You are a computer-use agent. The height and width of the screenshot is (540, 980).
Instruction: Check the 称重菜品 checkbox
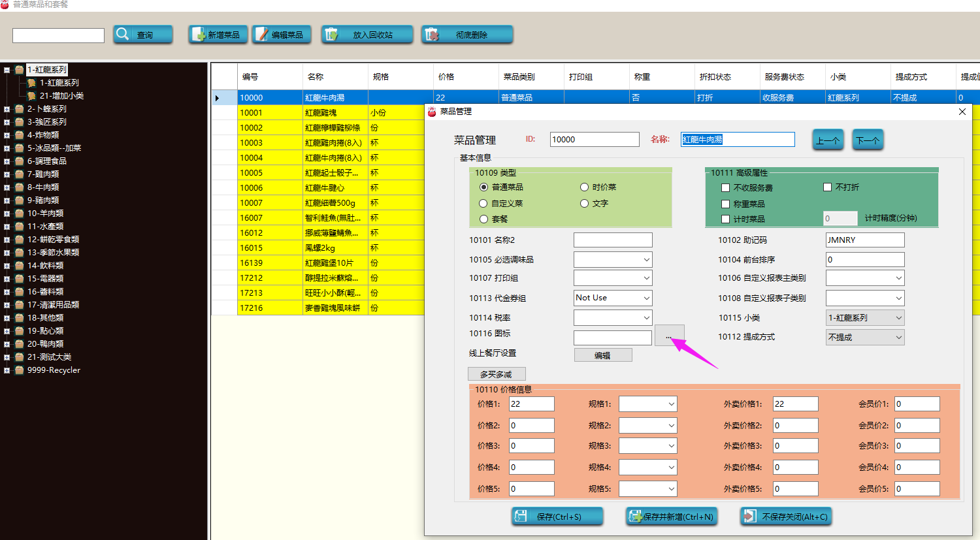click(725, 204)
